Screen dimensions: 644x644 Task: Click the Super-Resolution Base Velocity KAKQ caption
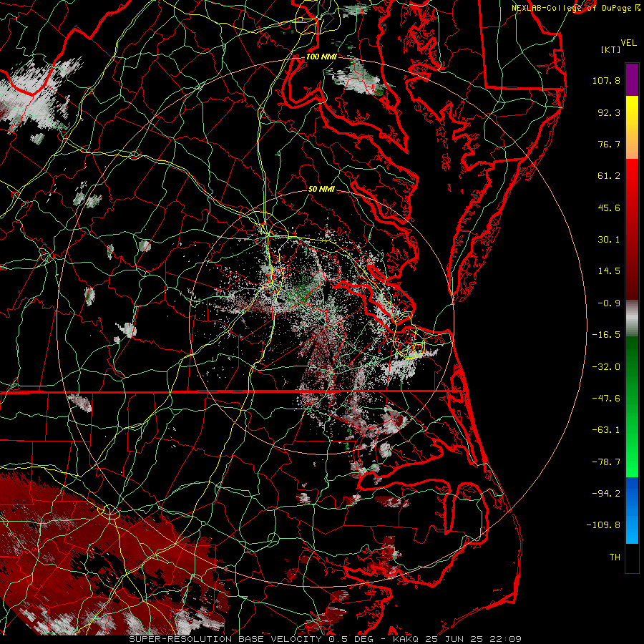[326, 639]
